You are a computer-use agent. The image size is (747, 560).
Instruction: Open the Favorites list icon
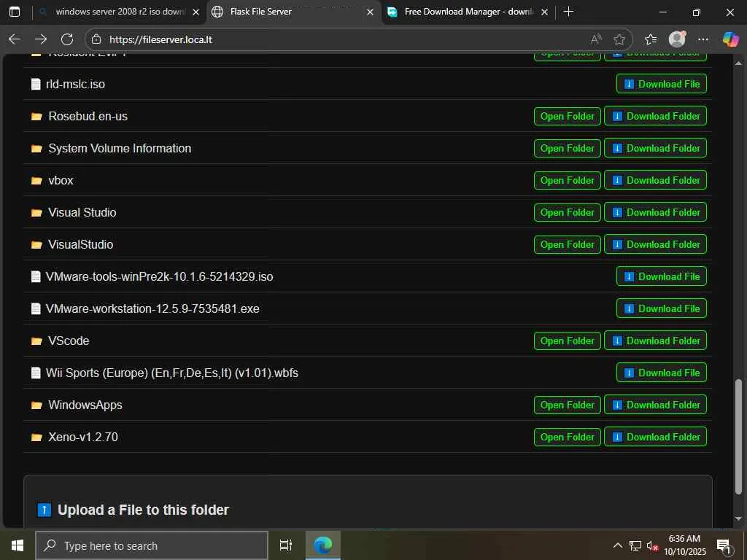650,39
